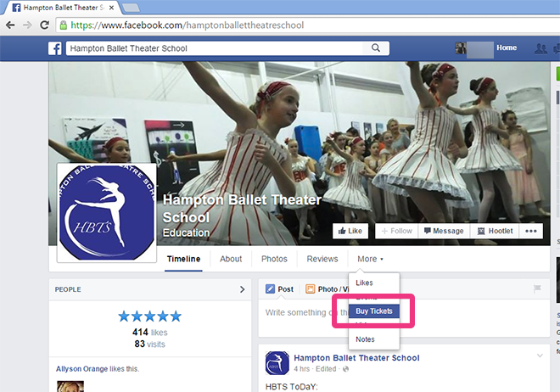Close the Hampton Ballet Theater browser tab
This screenshot has height=392, width=560.
pyautogui.click(x=111, y=8)
